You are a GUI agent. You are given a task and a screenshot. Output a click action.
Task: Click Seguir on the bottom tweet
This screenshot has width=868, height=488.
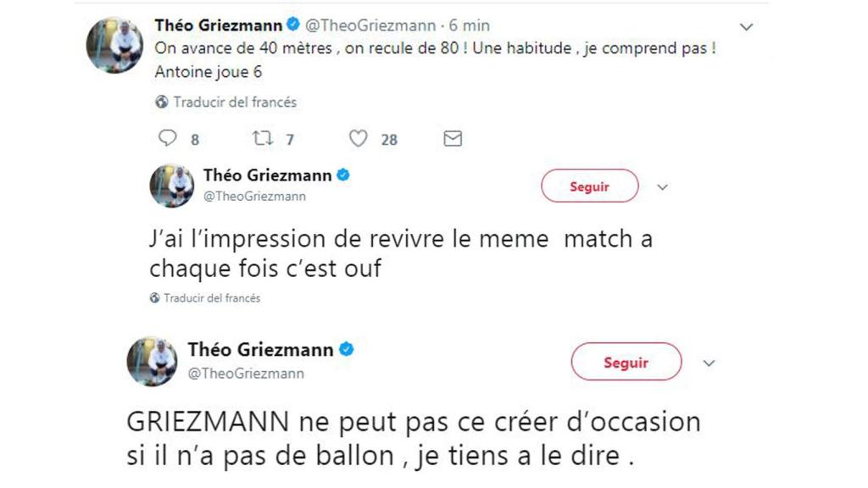click(x=626, y=362)
